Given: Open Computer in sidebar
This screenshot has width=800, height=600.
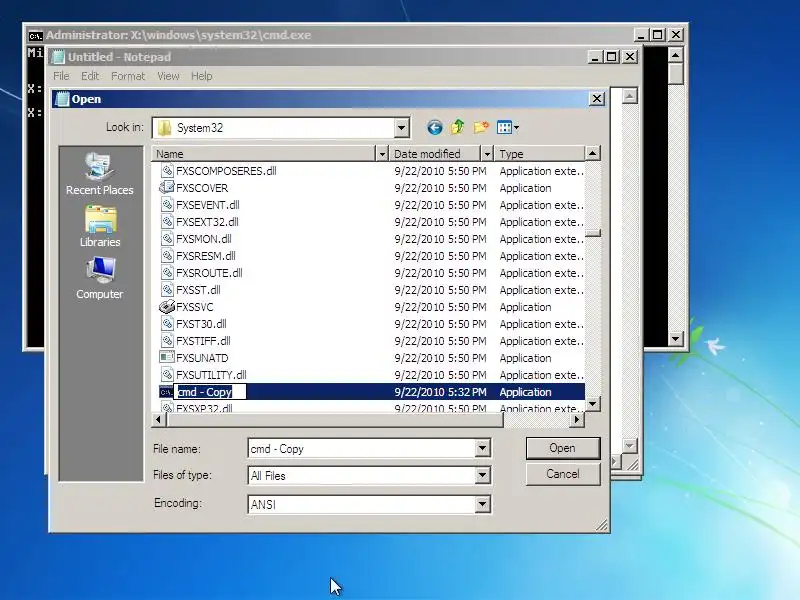Looking at the screenshot, I should click(x=100, y=278).
